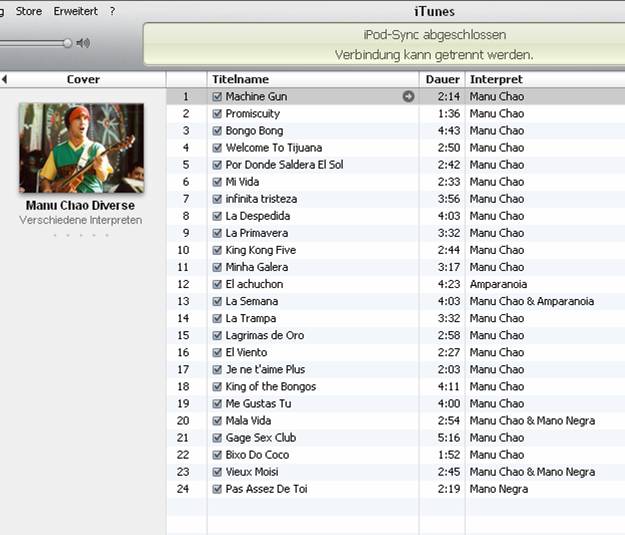
Task: Open the Store menu
Action: tap(29, 11)
